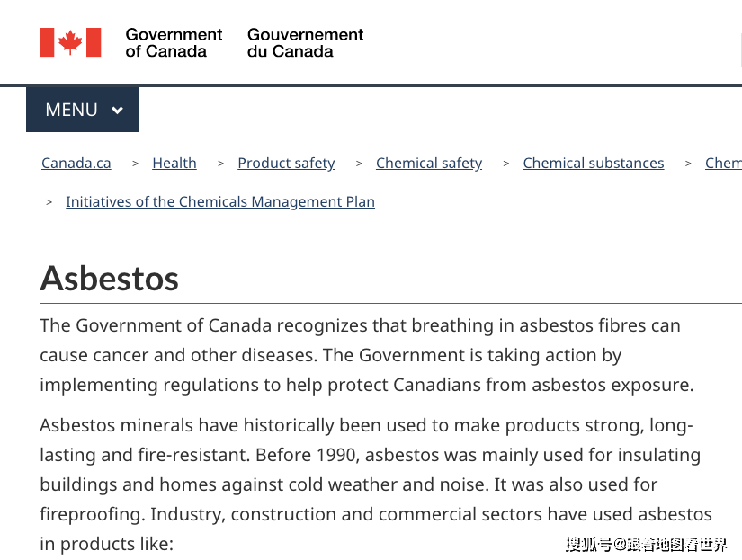Select the Chemical substances breadcrumb link
This screenshot has width=742, height=560.
tap(594, 163)
